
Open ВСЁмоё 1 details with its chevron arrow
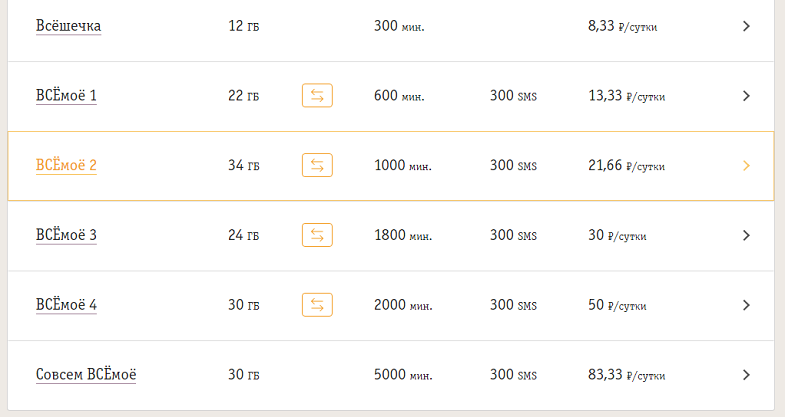(x=746, y=96)
